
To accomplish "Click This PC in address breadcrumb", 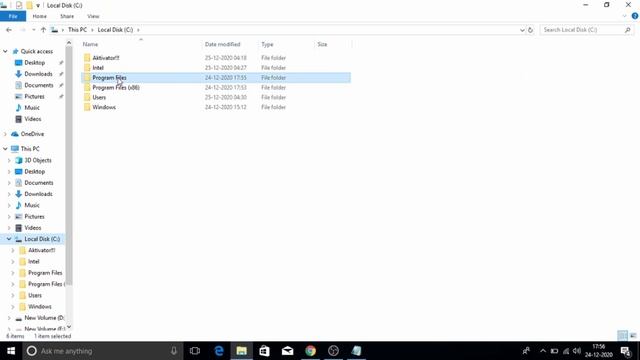I will pos(77,30).
